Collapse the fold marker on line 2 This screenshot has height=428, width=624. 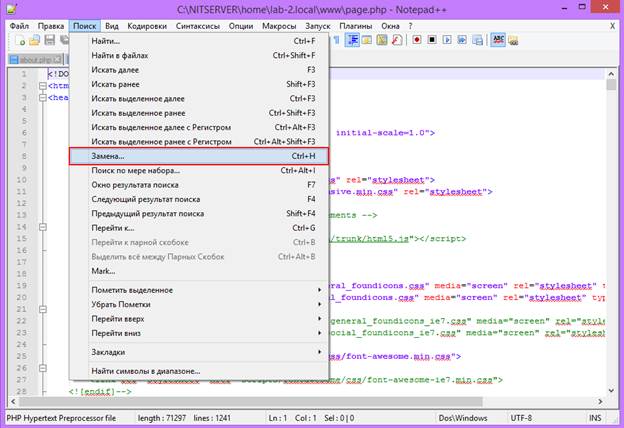pyautogui.click(x=43, y=86)
